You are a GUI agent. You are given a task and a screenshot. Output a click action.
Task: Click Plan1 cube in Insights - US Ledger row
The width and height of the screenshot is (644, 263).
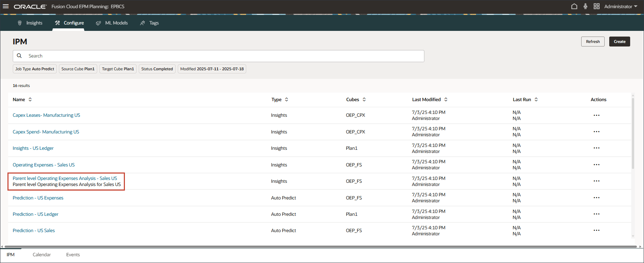[352, 148]
